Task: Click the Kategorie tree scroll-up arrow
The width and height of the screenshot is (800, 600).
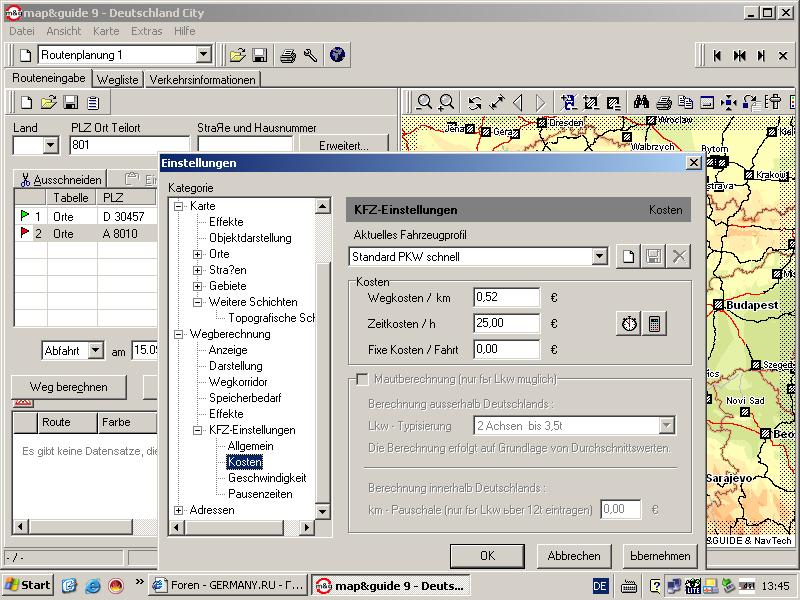Action: (x=322, y=206)
